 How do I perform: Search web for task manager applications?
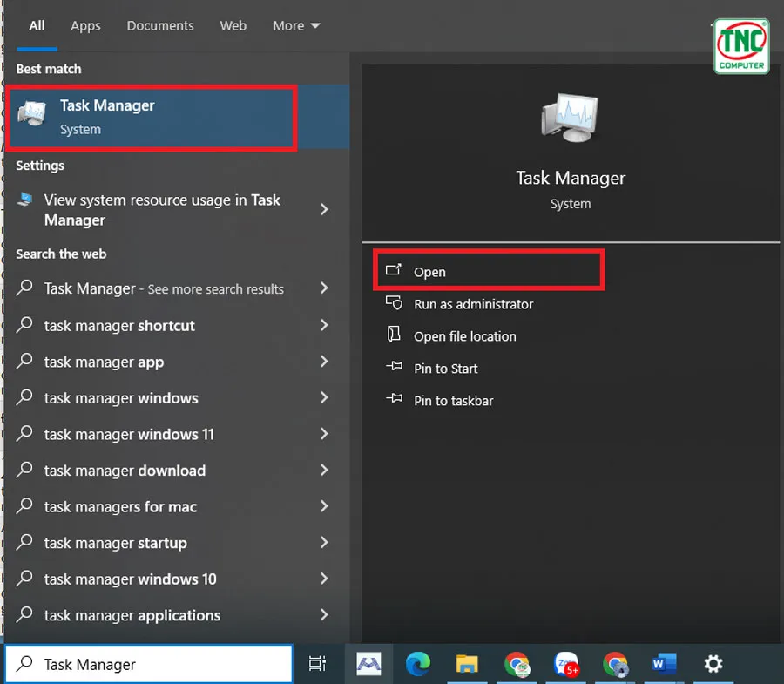176,615
